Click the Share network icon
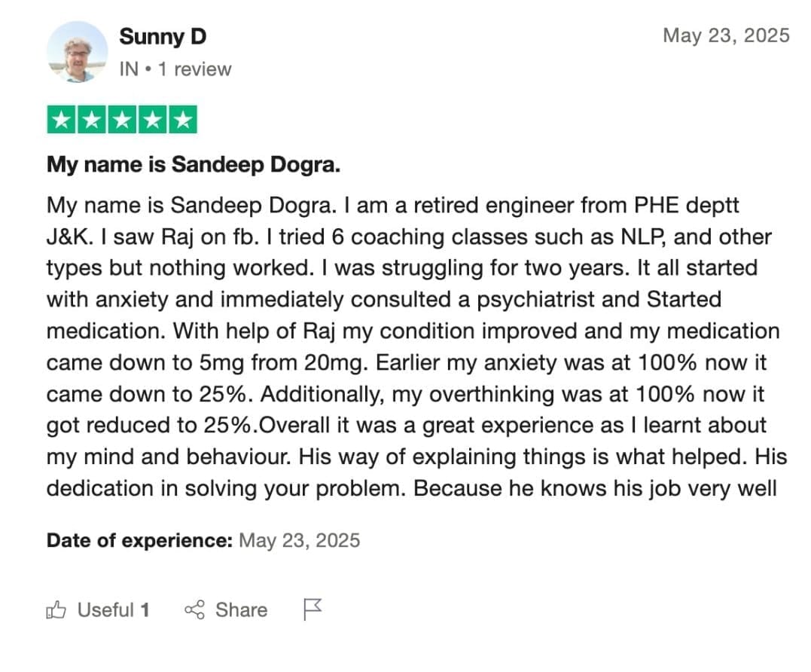This screenshot has width=811, height=672. [x=194, y=610]
